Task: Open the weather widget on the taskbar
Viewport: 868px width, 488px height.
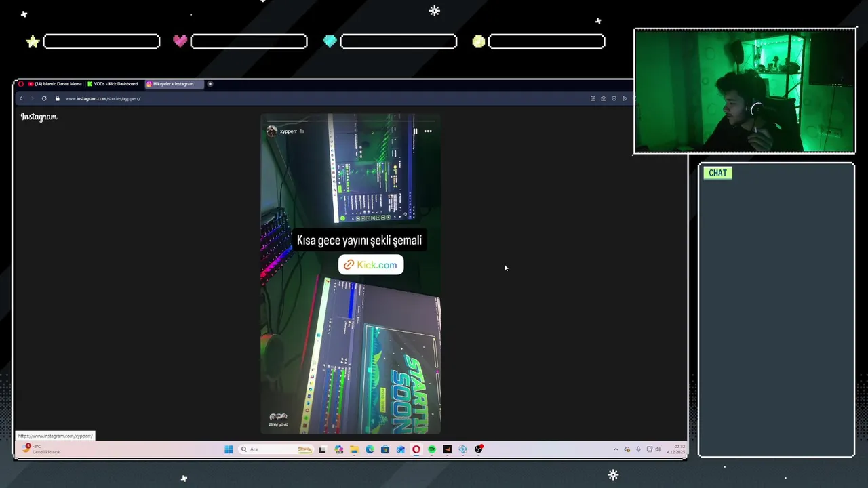Action: click(41, 449)
